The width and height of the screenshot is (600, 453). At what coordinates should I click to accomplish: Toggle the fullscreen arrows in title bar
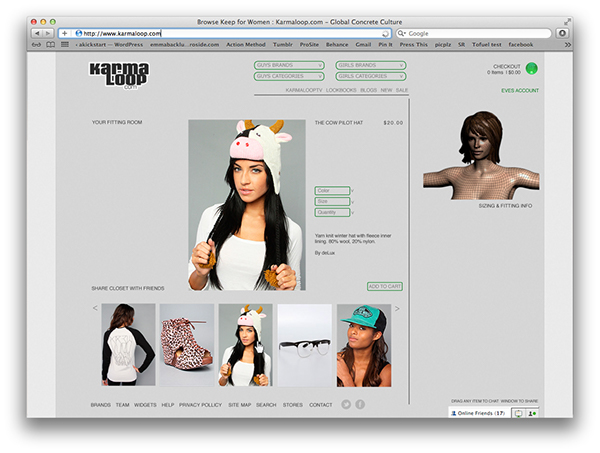tap(567, 22)
